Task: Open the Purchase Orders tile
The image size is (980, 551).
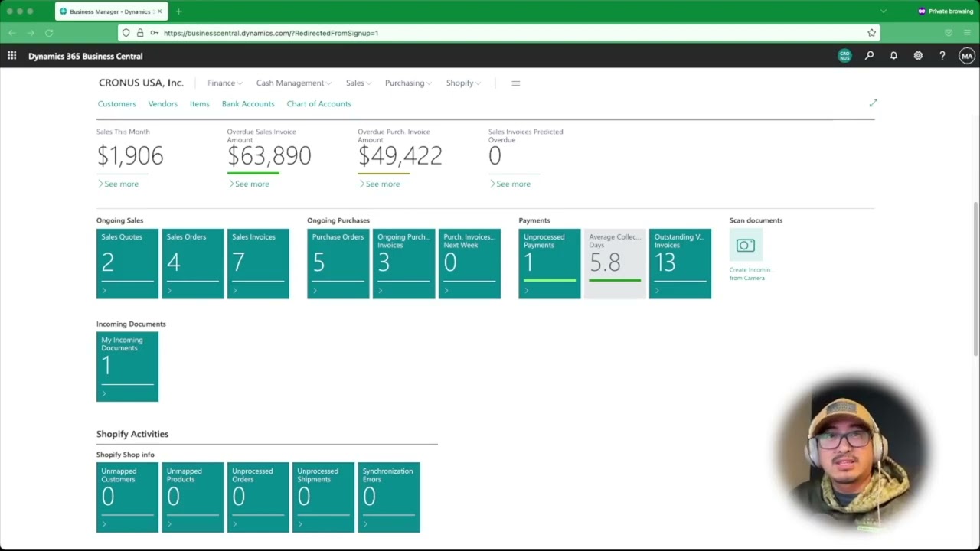Action: (x=338, y=263)
